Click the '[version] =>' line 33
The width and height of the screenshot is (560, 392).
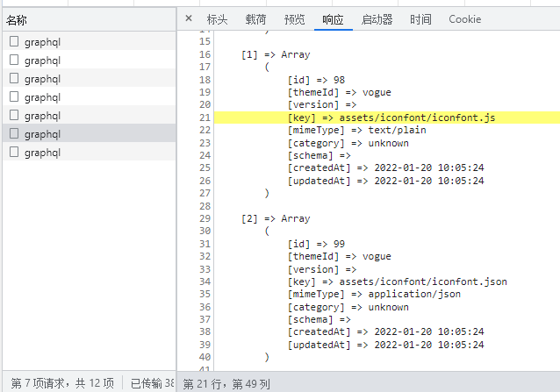pos(322,269)
